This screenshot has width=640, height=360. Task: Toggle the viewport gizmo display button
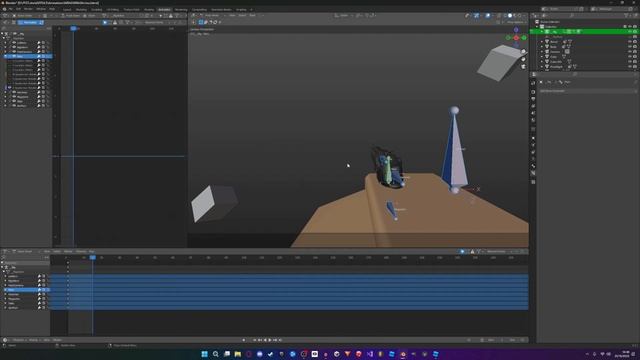click(x=476, y=16)
